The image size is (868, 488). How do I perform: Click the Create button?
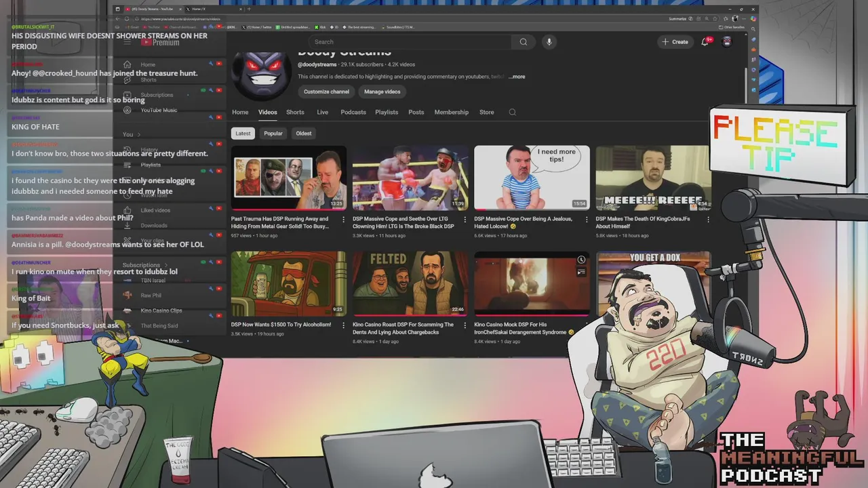coord(675,42)
